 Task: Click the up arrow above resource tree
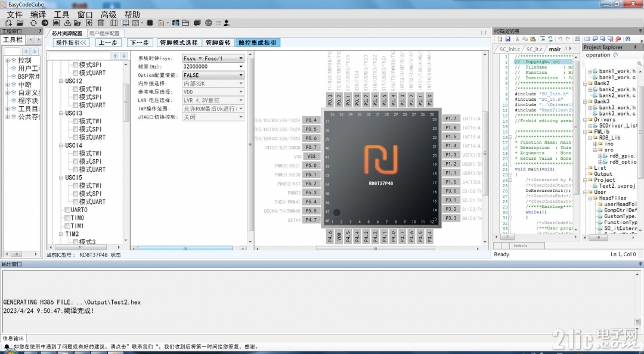pos(116,55)
